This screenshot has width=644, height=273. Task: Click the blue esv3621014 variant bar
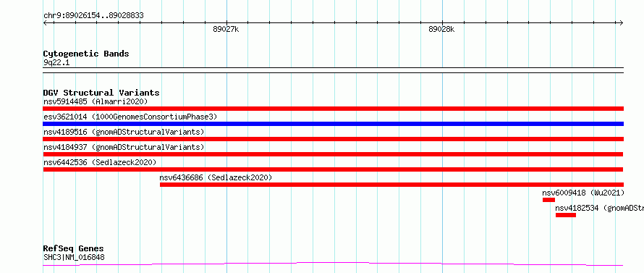pos(333,124)
